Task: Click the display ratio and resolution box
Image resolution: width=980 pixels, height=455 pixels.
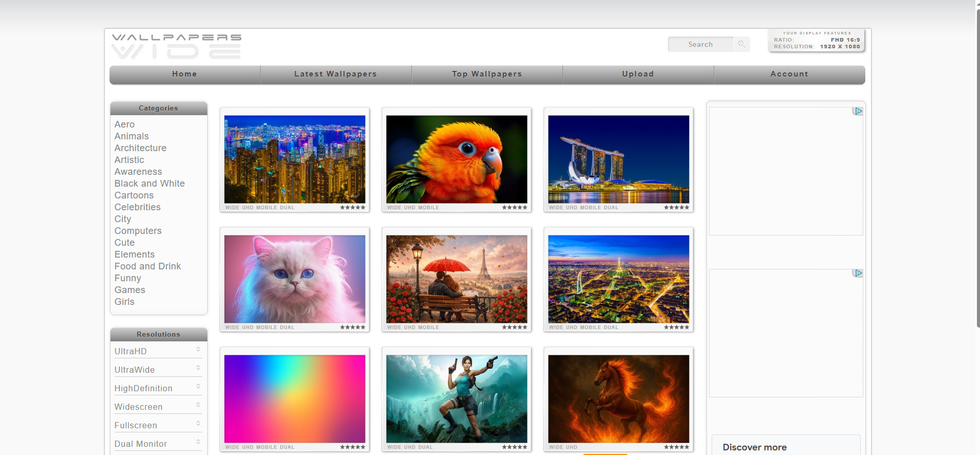Action: point(816,40)
